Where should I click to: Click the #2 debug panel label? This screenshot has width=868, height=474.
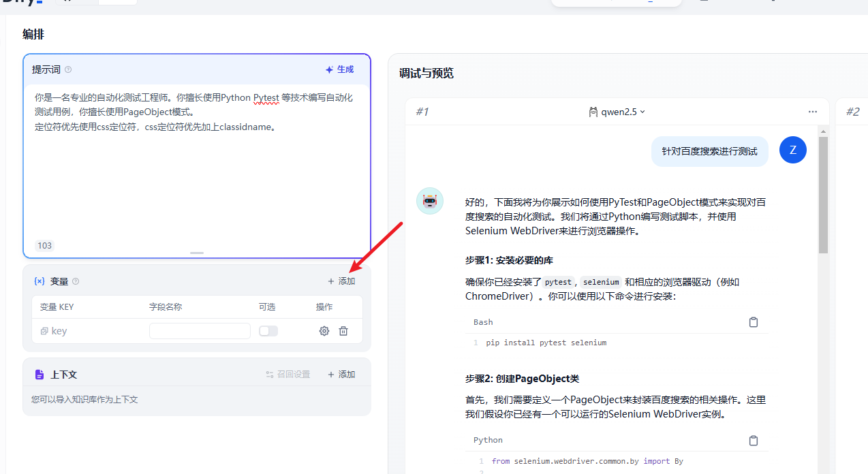click(x=852, y=112)
